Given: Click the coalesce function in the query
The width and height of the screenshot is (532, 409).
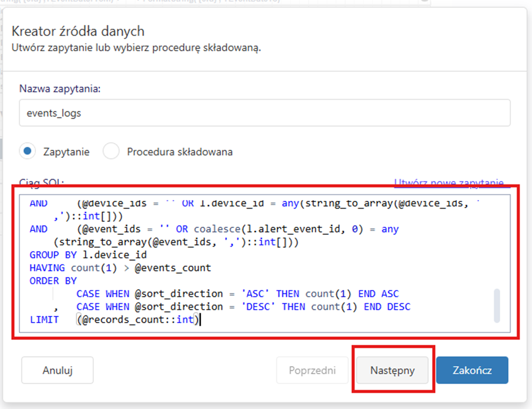Looking at the screenshot, I should pos(215,229).
